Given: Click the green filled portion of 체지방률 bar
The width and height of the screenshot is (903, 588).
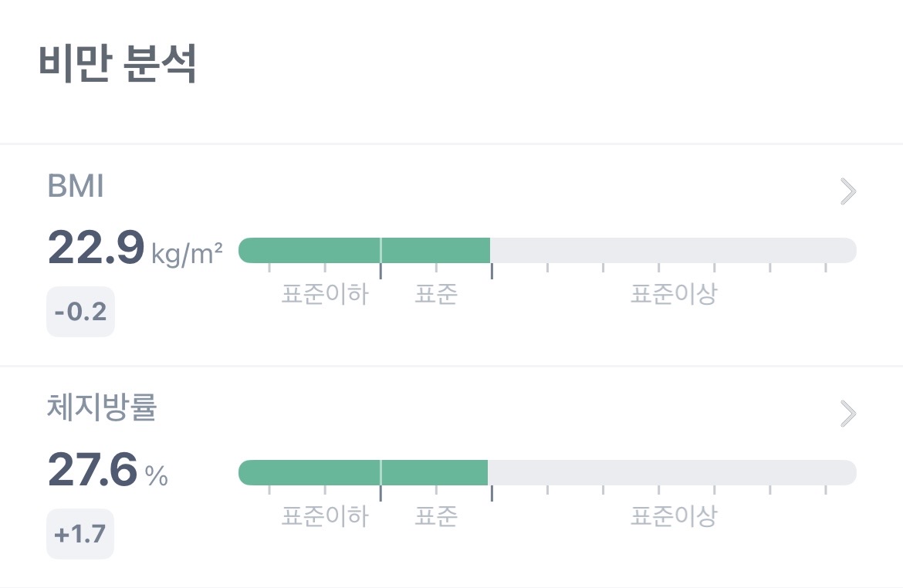Looking at the screenshot, I should pyautogui.click(x=363, y=472).
